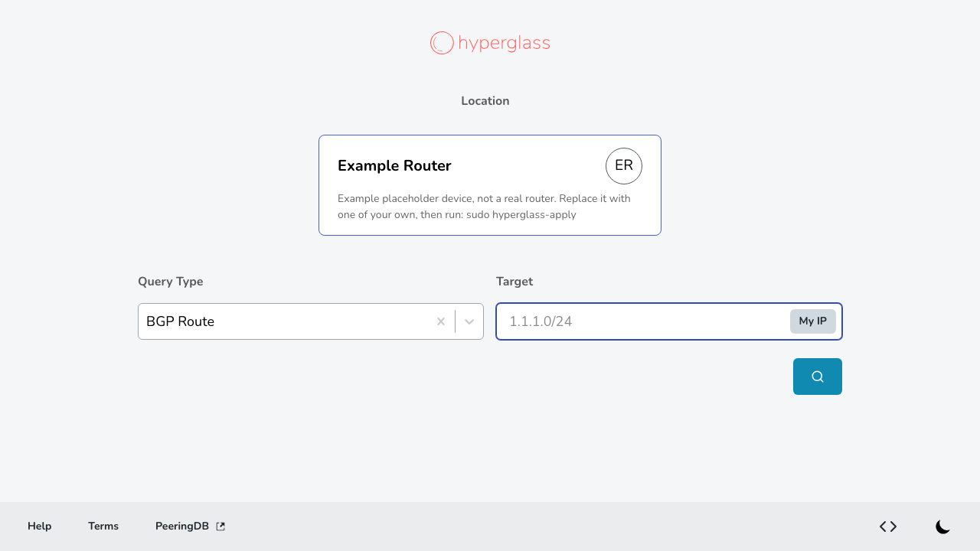The width and height of the screenshot is (980, 551).
Task: Open the Terms link in the footer
Action: click(x=103, y=527)
